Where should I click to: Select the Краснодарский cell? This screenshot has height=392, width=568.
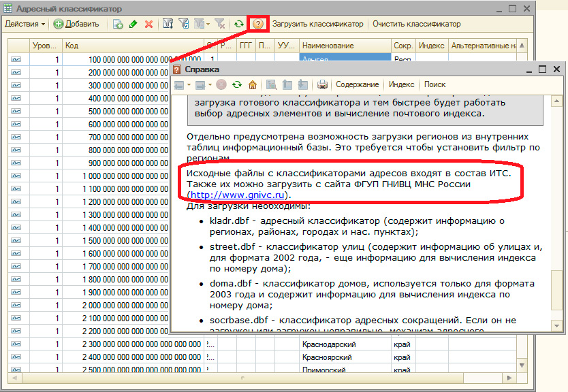pyautogui.click(x=345, y=344)
